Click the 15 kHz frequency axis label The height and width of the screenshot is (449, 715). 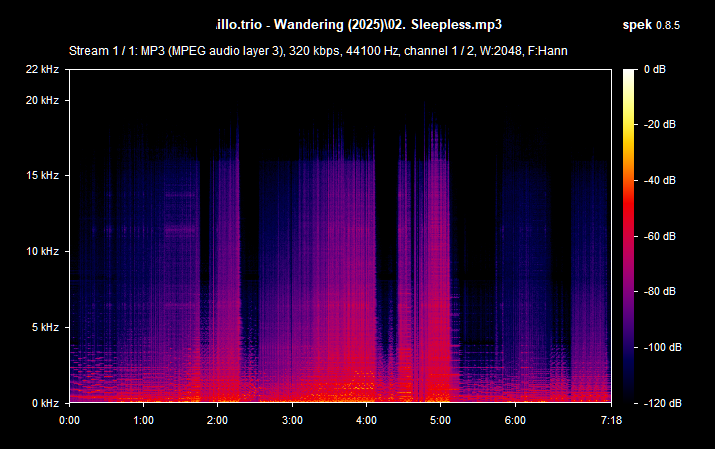(42, 175)
